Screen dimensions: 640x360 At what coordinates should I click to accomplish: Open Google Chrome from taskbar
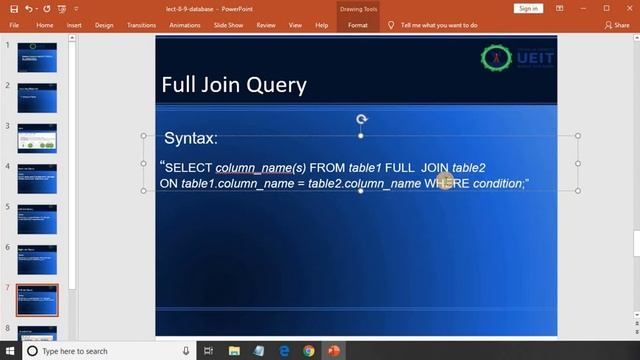309,351
